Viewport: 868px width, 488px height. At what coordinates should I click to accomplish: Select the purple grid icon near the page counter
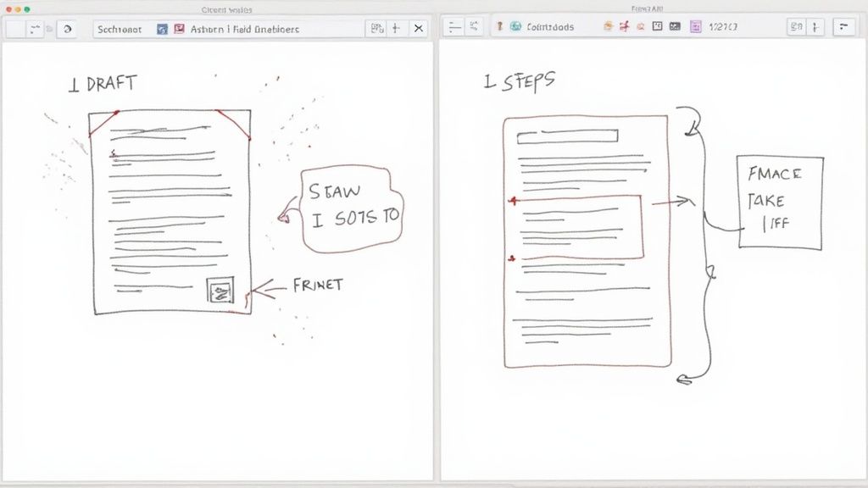click(x=694, y=26)
